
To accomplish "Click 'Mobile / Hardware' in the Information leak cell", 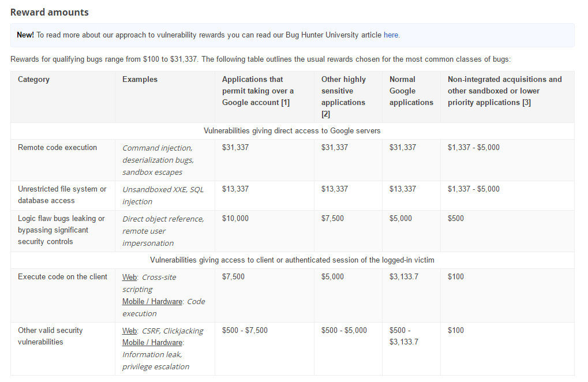I will point(151,343).
